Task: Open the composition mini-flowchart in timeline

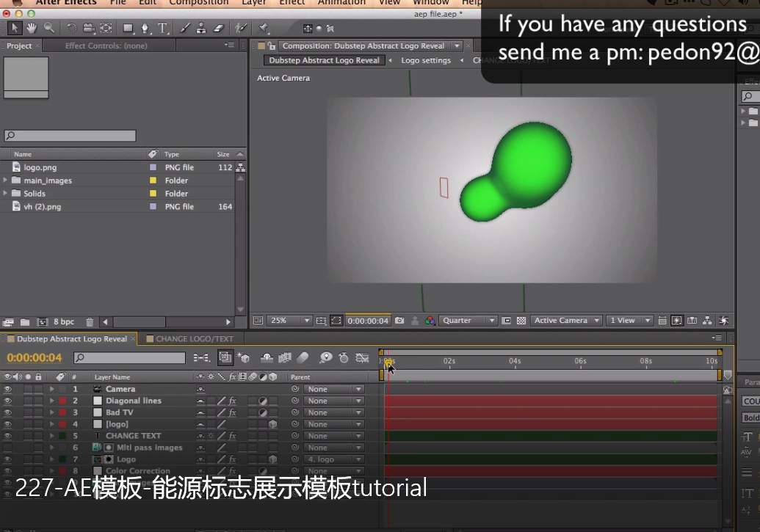Action: [x=201, y=357]
